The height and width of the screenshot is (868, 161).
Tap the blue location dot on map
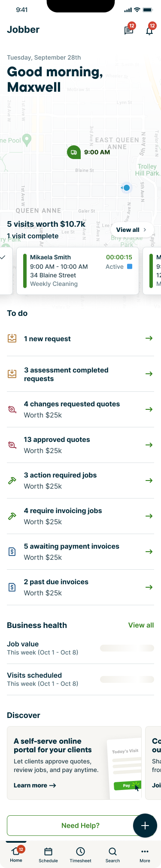[x=126, y=188]
